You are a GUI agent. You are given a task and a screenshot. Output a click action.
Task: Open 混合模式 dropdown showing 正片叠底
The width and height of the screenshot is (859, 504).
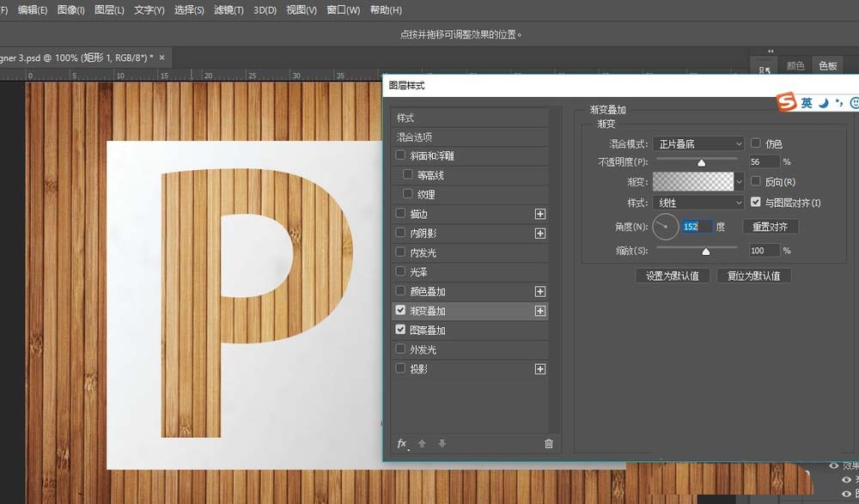pos(698,143)
